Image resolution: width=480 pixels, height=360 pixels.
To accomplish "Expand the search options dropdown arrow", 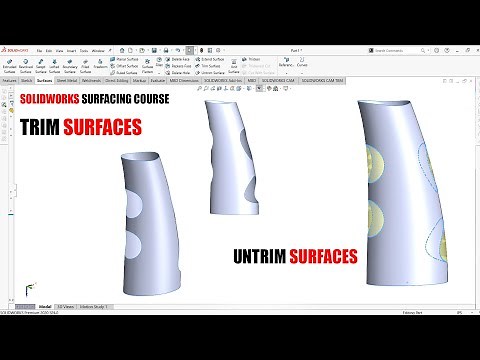I will (428, 51).
